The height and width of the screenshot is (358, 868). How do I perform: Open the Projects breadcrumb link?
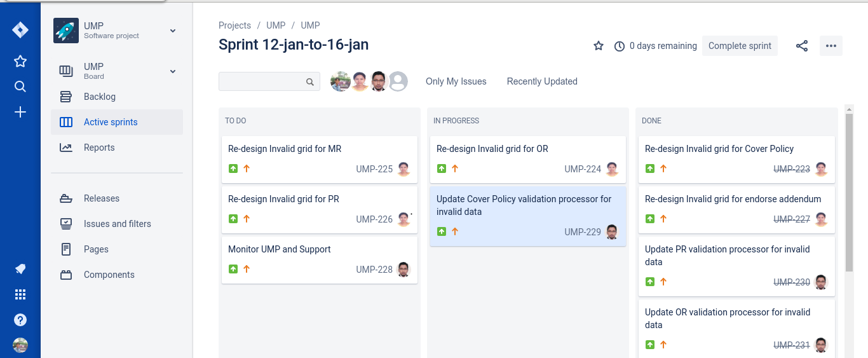tap(234, 25)
